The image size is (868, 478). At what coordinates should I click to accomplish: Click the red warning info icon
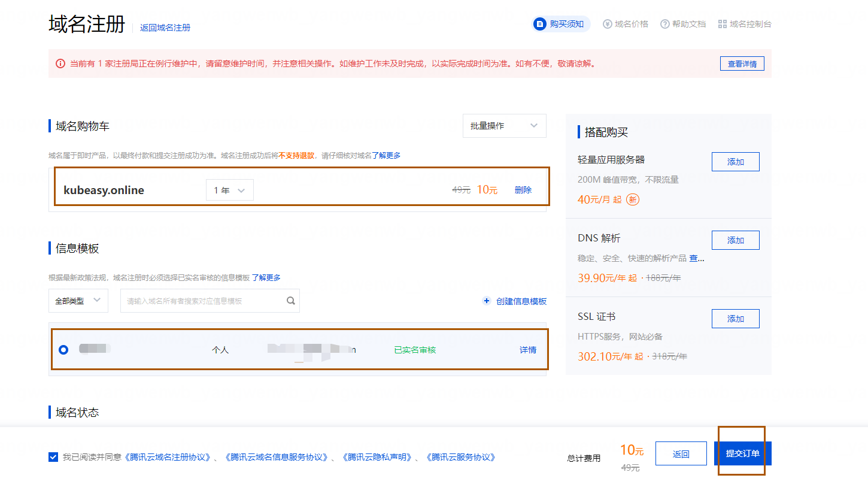pos(60,63)
